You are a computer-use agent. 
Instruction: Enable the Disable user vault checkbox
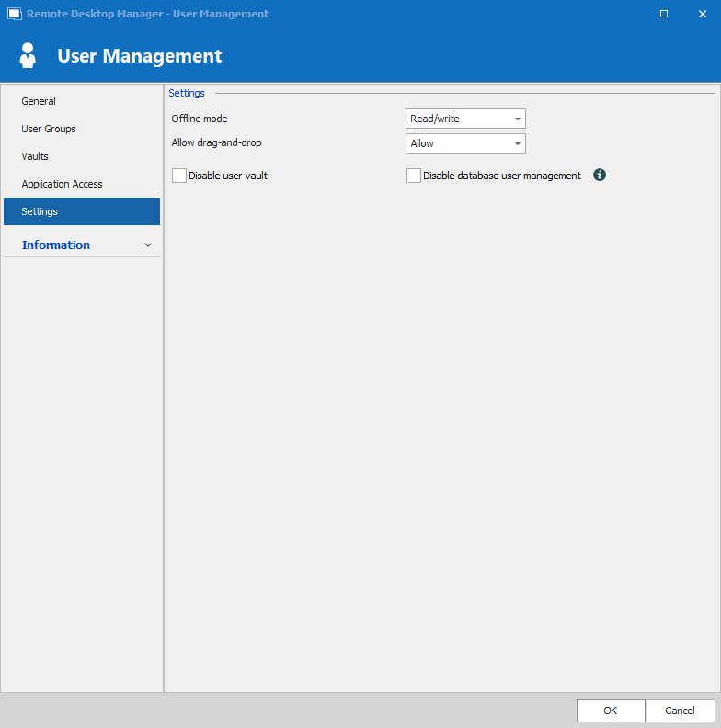[179, 176]
